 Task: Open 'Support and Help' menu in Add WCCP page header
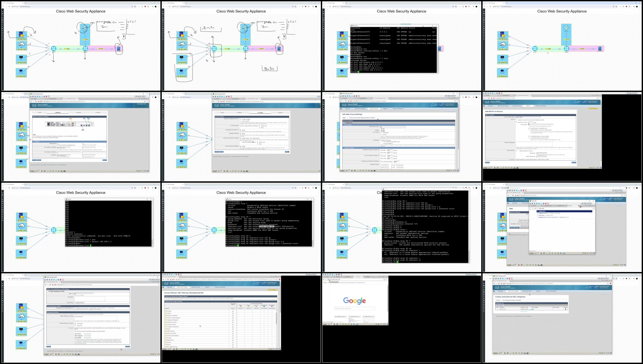click(592, 103)
